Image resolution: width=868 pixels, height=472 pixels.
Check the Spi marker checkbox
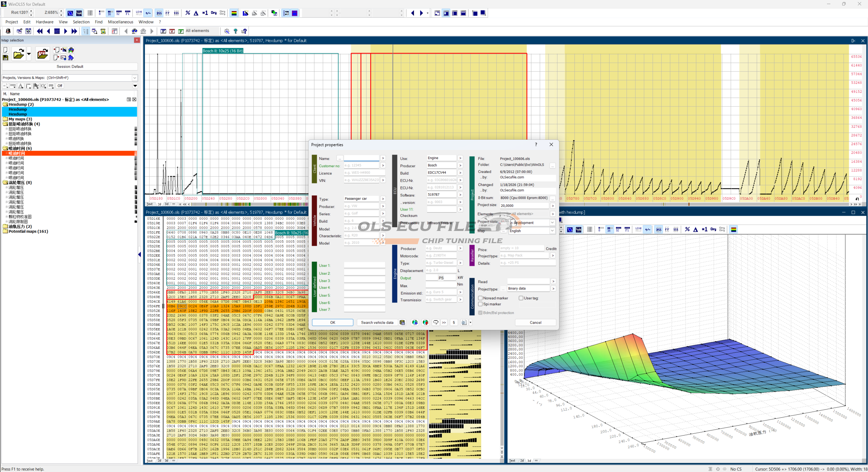[x=480, y=304]
